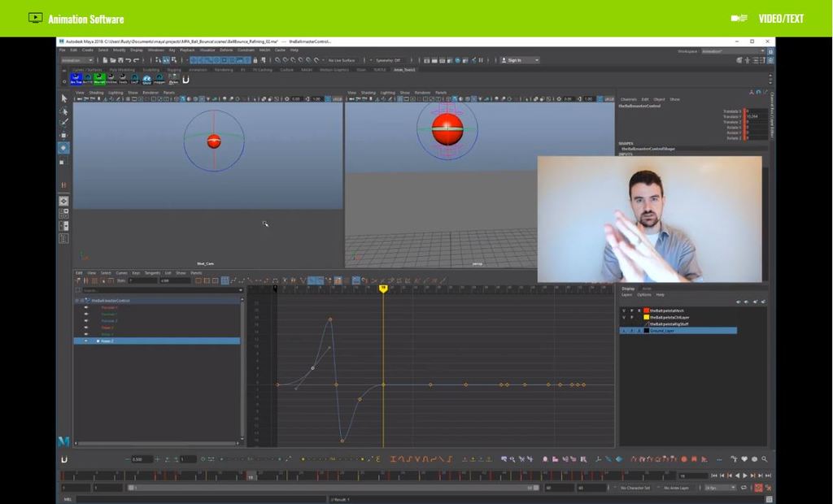Open the 24 fps frame rate dropdown
Screen dimensions: 833x504
720,488
